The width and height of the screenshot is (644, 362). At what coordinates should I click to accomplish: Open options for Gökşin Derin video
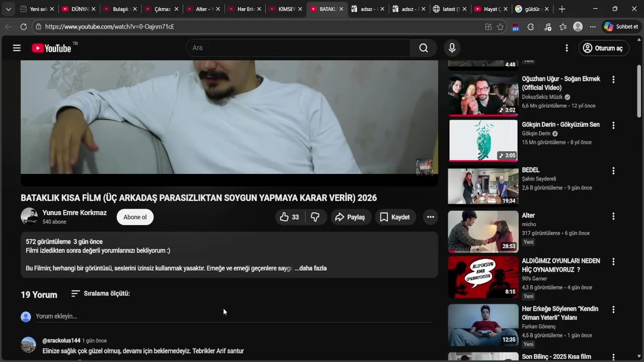click(613, 125)
